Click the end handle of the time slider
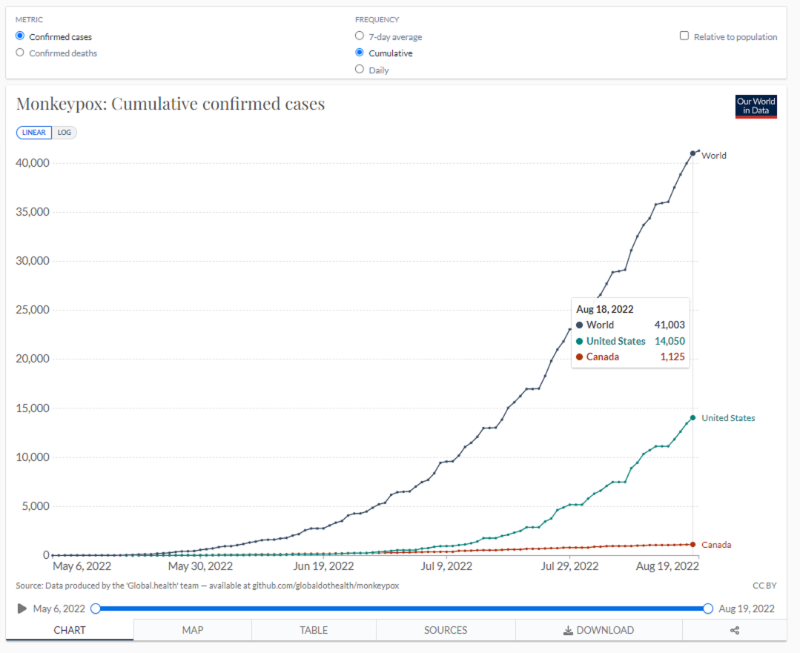Image resolution: width=800 pixels, height=653 pixels. tap(708, 609)
